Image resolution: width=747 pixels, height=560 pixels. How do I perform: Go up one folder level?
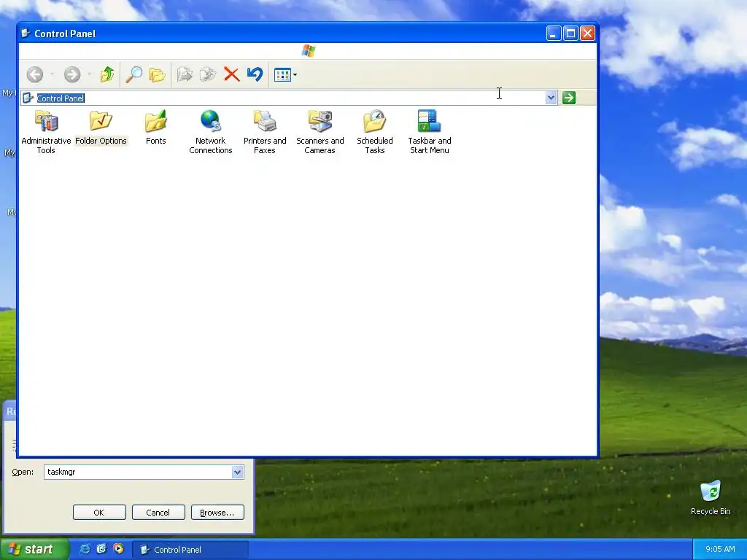pyautogui.click(x=107, y=74)
